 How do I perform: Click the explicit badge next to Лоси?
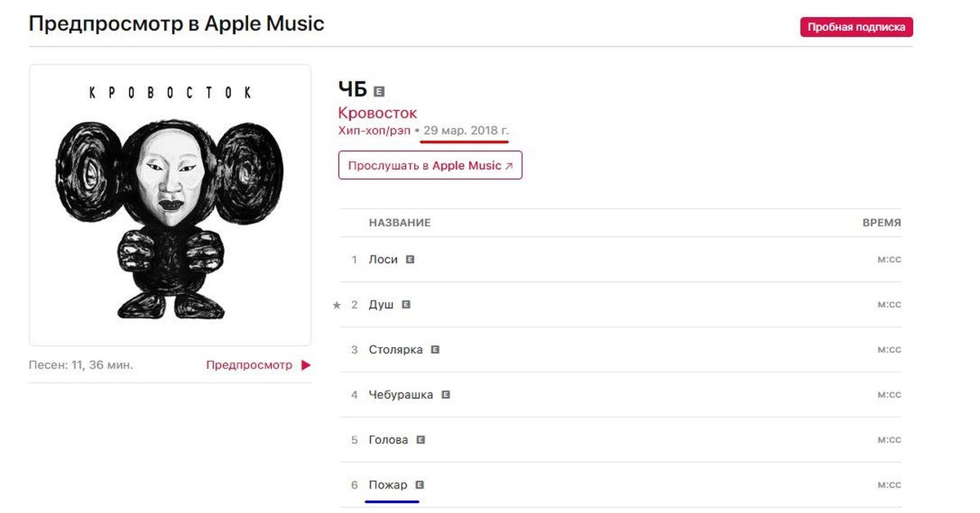(x=411, y=259)
